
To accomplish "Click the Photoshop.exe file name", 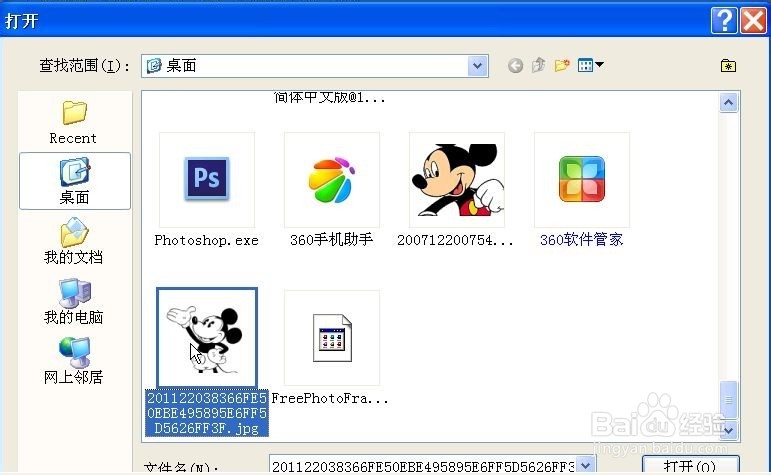I will coord(207,240).
